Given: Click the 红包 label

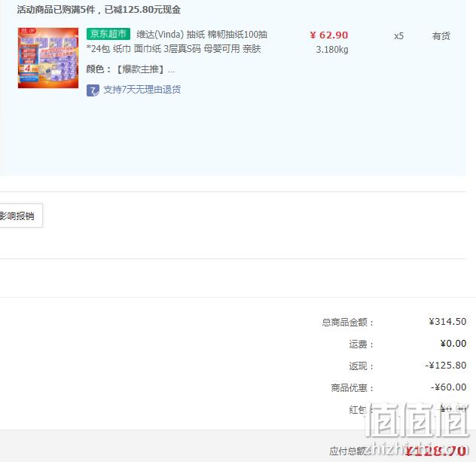Looking at the screenshot, I should point(361,410).
